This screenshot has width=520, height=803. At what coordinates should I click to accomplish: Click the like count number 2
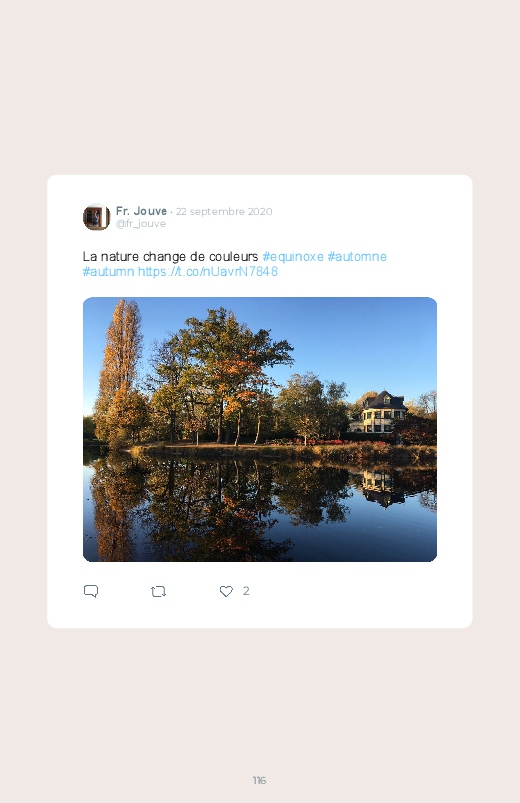pos(246,591)
